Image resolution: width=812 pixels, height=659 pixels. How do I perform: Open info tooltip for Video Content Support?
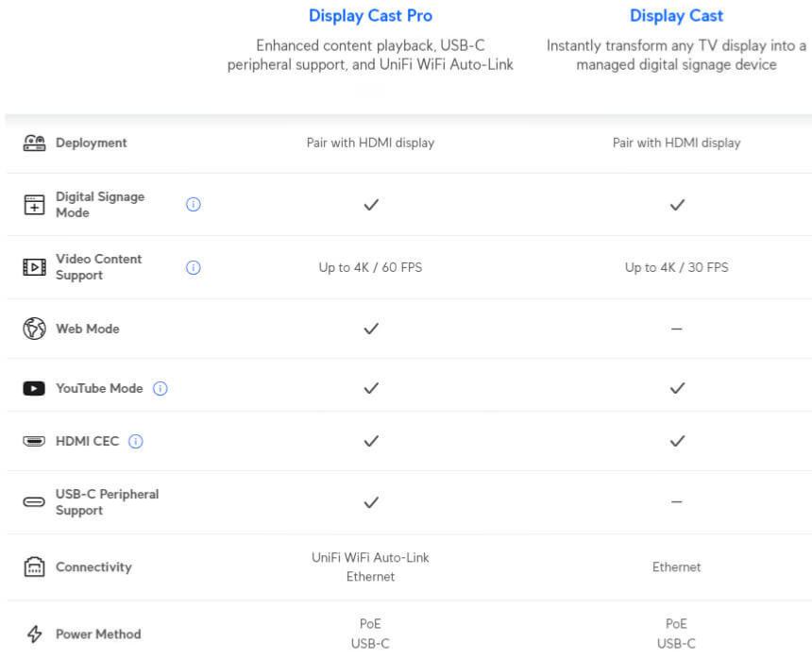pos(194,267)
